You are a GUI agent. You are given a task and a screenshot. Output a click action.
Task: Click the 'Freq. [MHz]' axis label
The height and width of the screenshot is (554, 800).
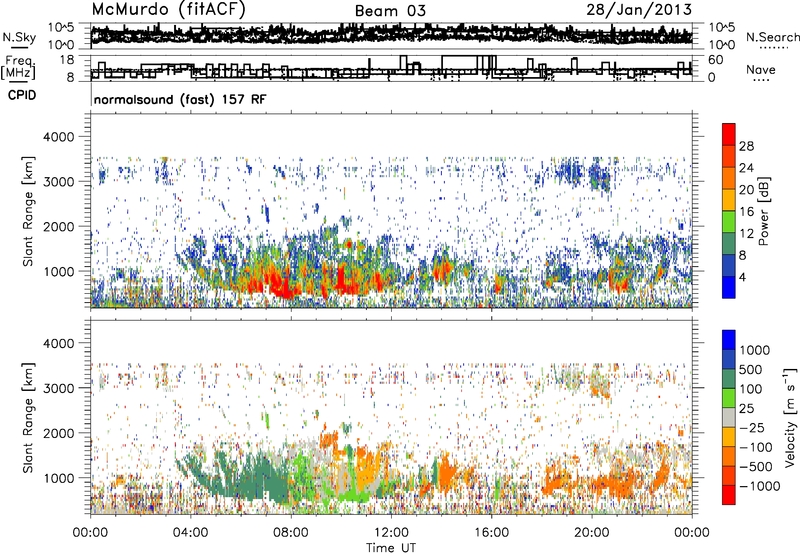pos(18,68)
